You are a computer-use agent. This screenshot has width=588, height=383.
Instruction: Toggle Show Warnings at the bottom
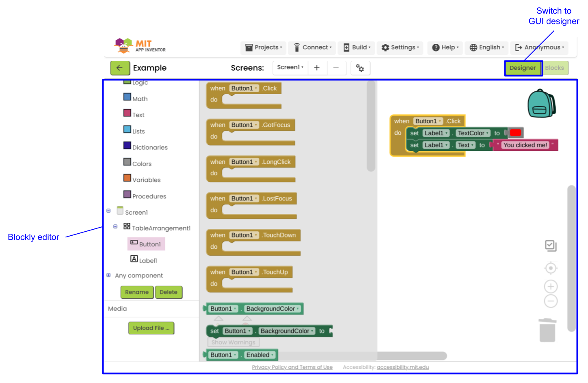click(233, 342)
